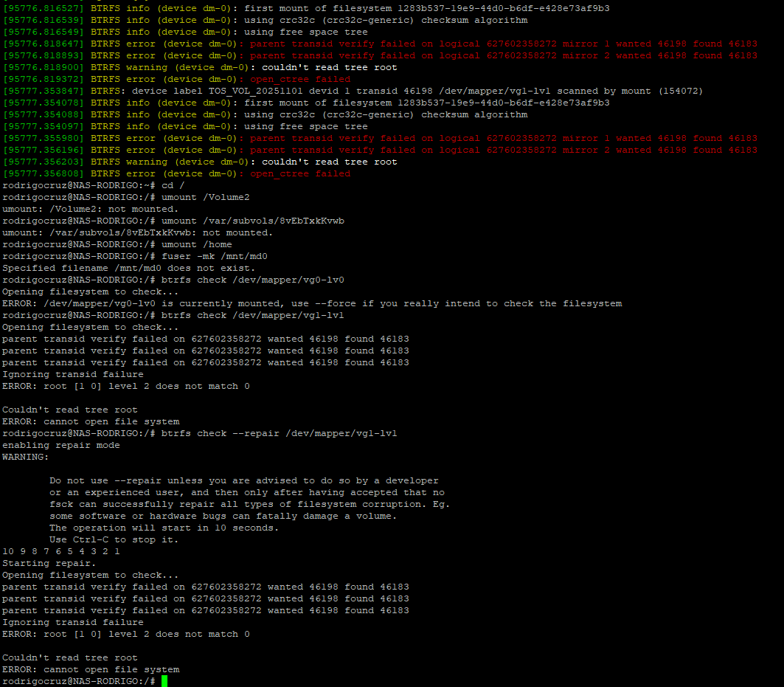The height and width of the screenshot is (687, 784).
Task: Click the green terminal cursor at the final prompt
Action: coord(164,681)
